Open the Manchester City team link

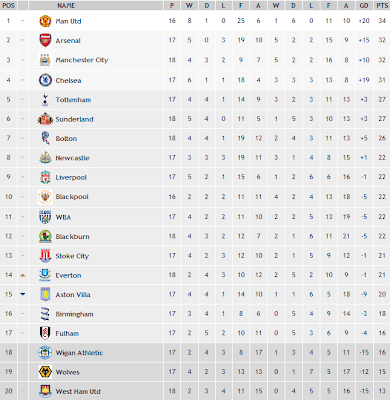(x=82, y=60)
